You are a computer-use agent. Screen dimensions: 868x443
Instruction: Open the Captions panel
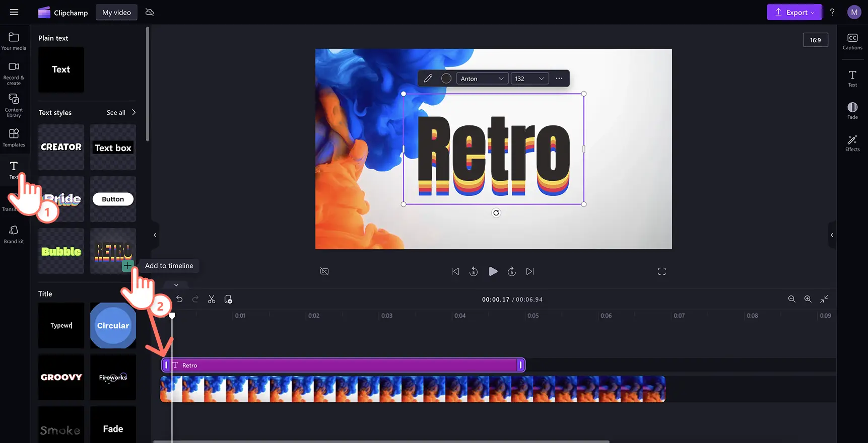tap(852, 42)
